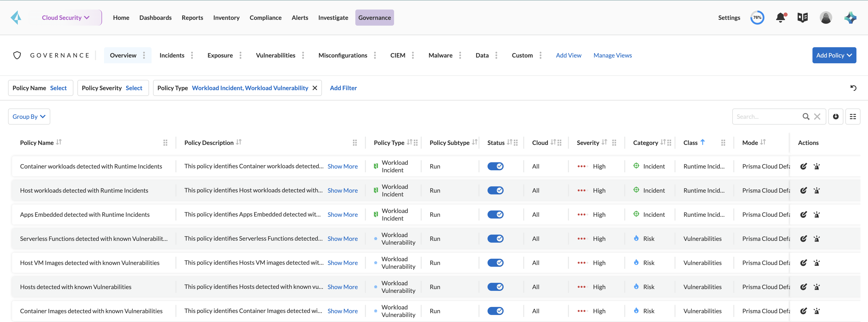Open the Policy Name filter selector

pos(40,88)
